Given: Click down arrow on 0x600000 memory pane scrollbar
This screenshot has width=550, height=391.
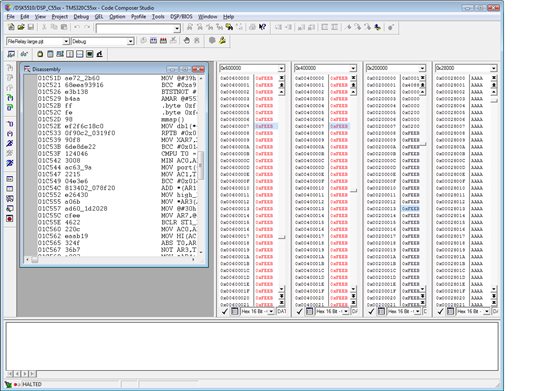Looking at the screenshot, I should (281, 289).
